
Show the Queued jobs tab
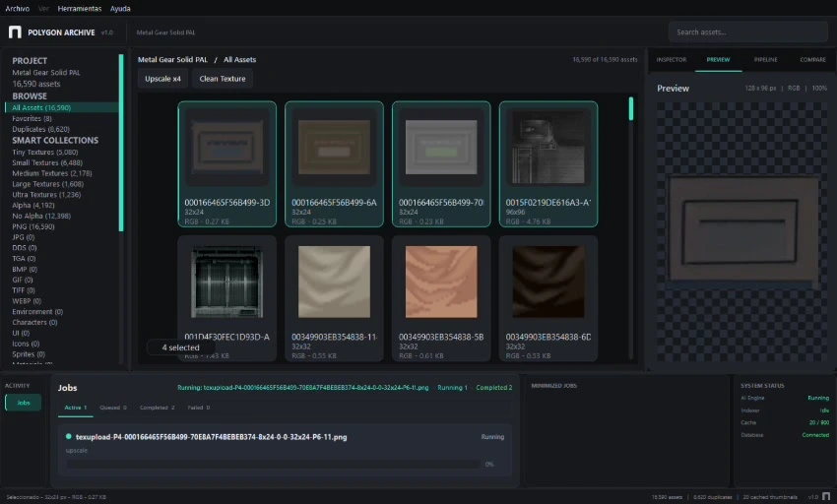[x=113, y=408]
